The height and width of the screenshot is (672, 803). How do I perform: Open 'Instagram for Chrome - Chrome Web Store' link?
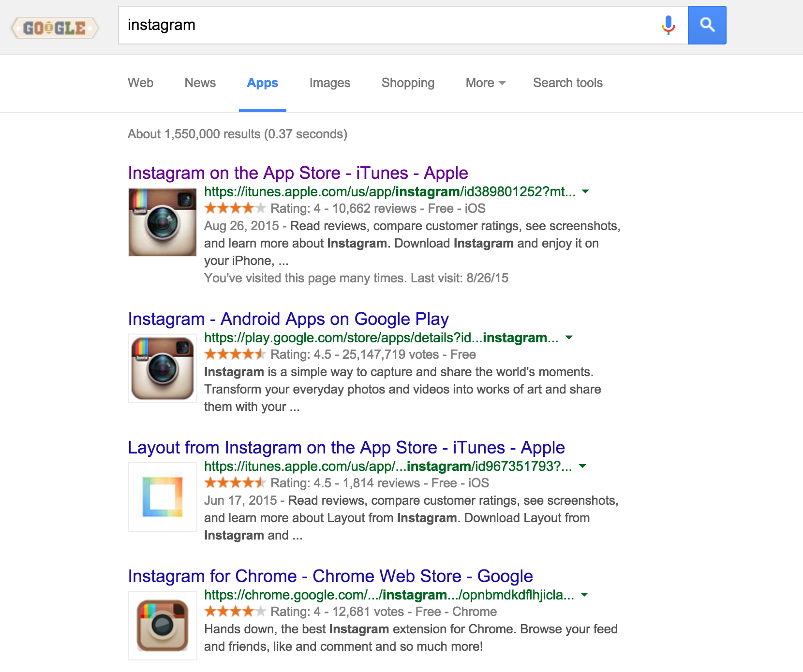330,576
